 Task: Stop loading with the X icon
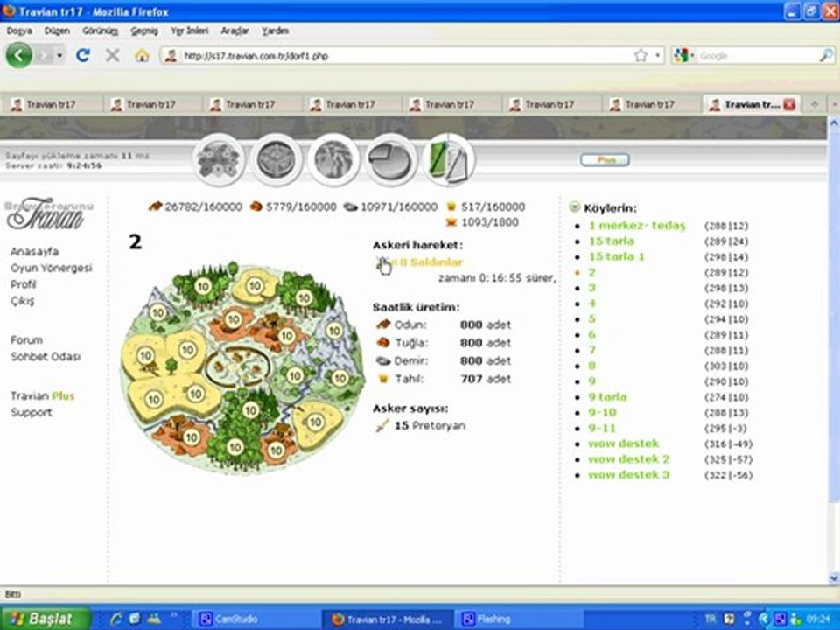[x=113, y=54]
